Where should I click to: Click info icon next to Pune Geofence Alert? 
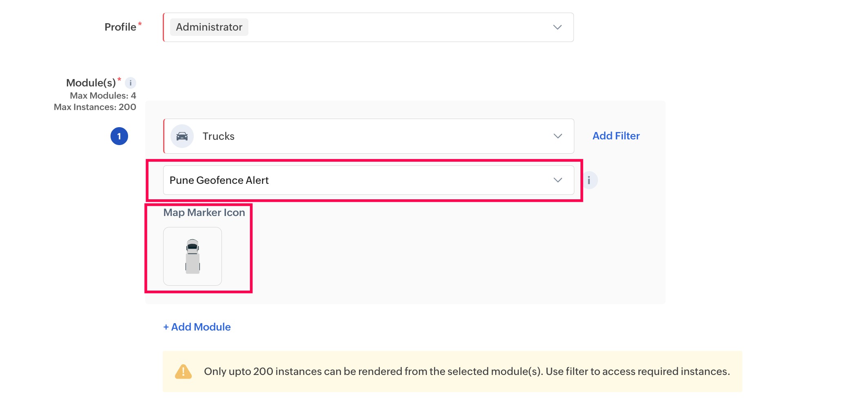coord(589,180)
